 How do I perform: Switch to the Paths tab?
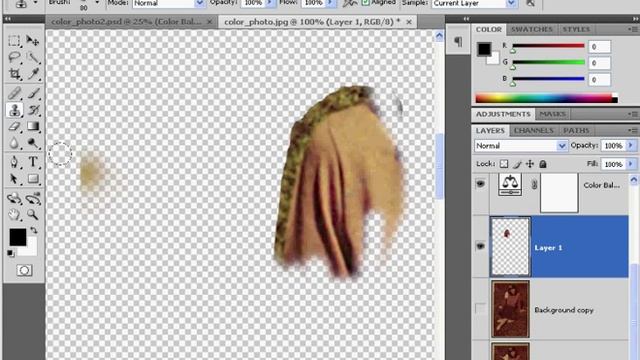tap(576, 130)
